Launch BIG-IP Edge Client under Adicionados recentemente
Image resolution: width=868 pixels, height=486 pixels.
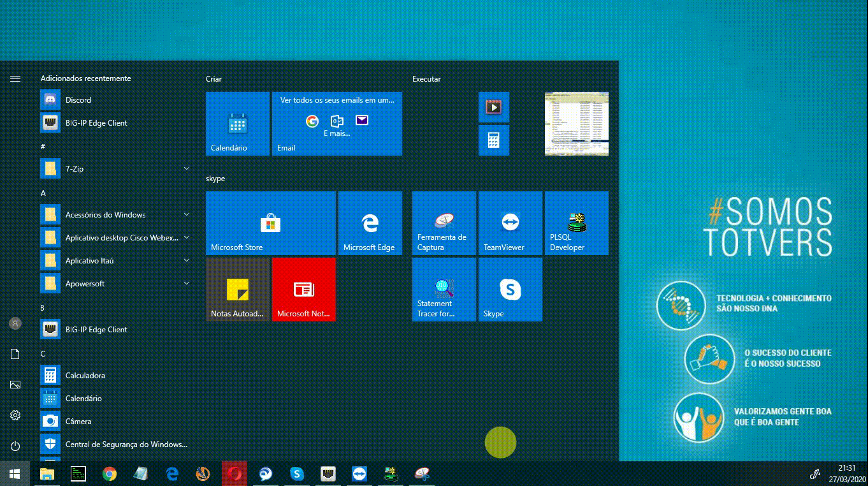tap(116, 123)
